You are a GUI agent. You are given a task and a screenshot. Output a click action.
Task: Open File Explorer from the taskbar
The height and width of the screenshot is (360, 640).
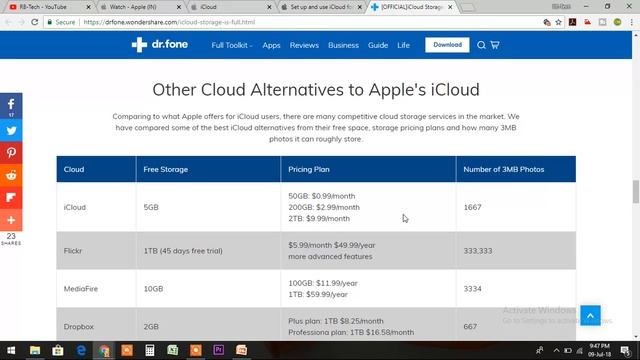tap(35, 350)
